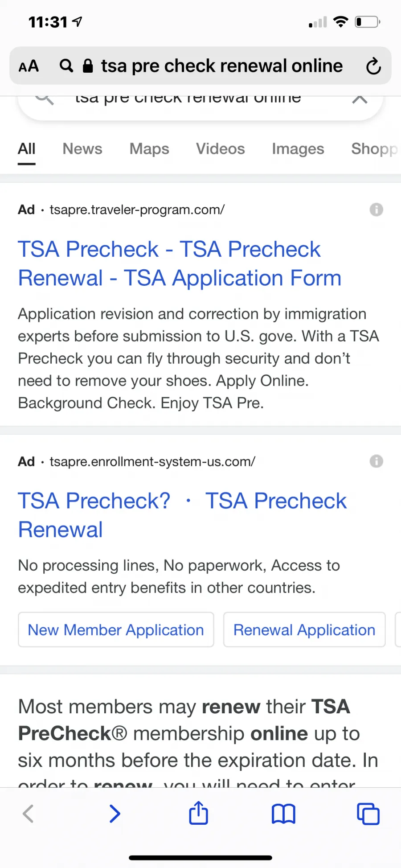
Task: Open the tabs overview icon
Action: [368, 814]
